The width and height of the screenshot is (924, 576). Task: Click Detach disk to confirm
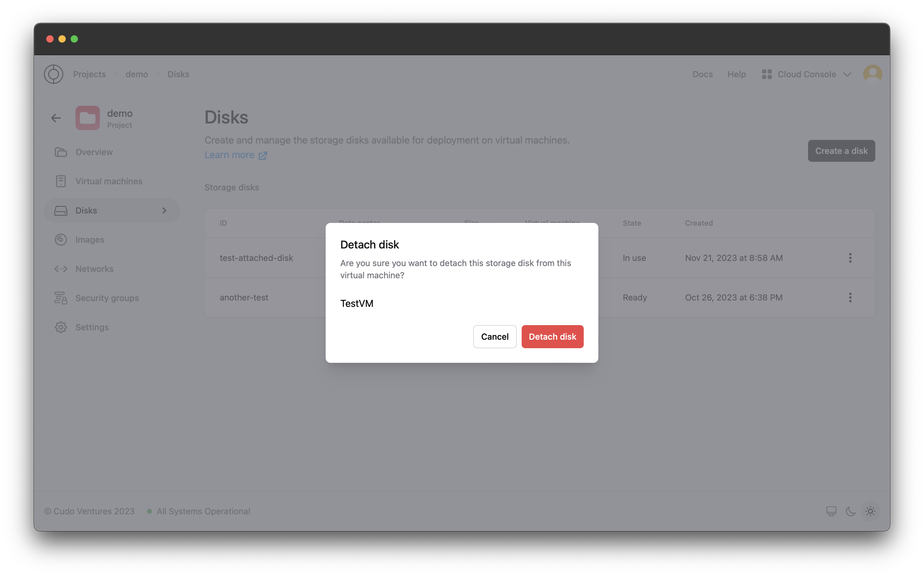coord(553,336)
